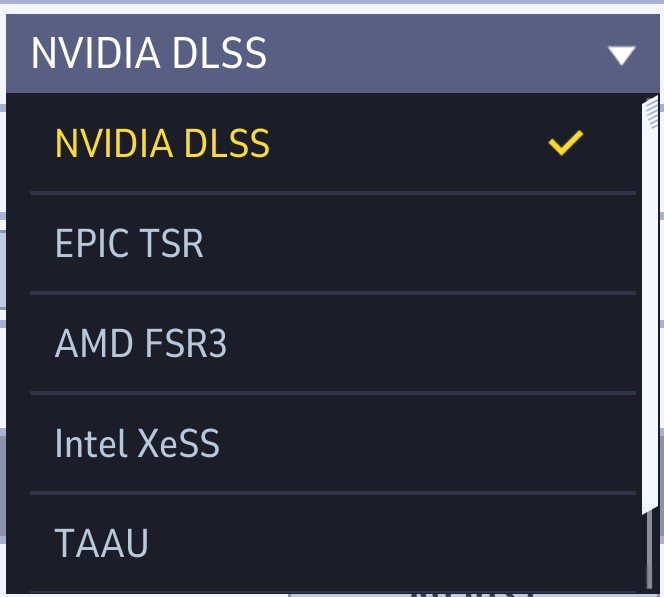Select the checked NVIDIA DLSS list option
This screenshot has width=664, height=597.
pyautogui.click(x=162, y=144)
